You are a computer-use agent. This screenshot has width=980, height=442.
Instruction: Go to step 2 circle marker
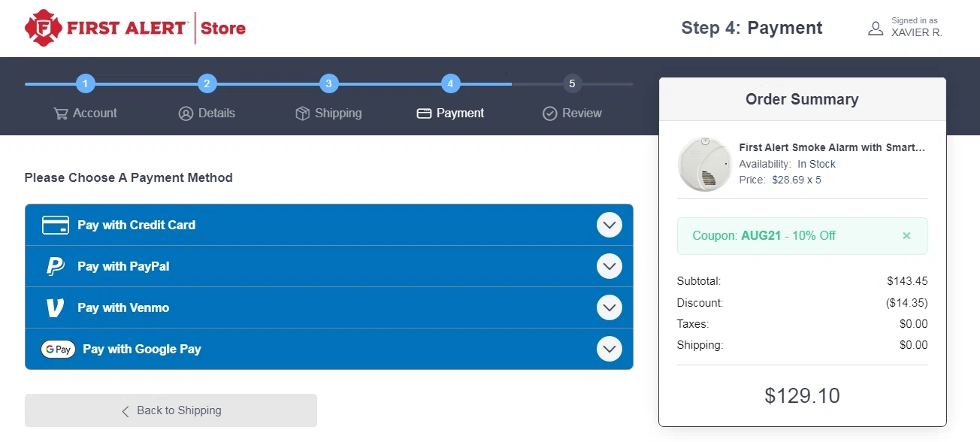[x=207, y=83]
